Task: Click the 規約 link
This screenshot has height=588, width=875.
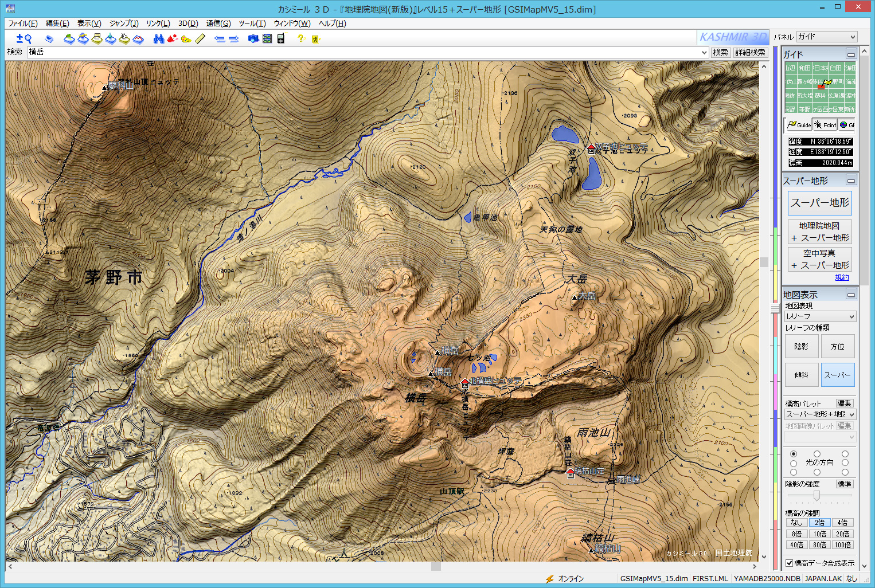Action: pyautogui.click(x=842, y=277)
